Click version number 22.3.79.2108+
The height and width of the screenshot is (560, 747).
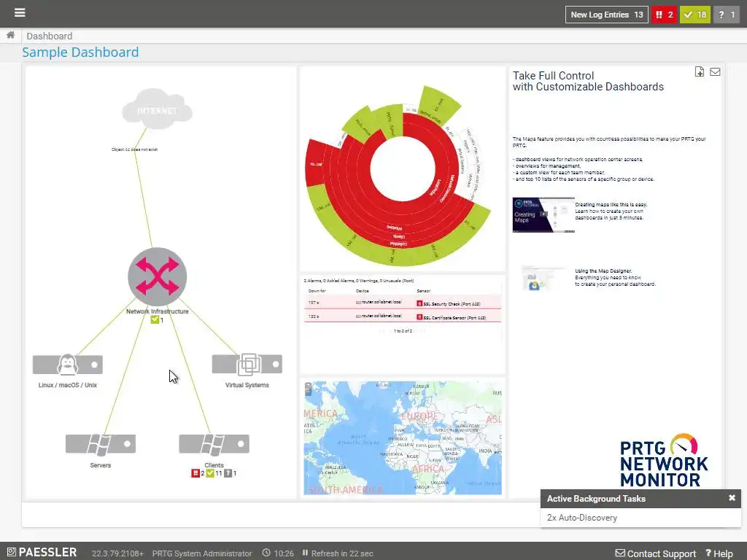click(x=117, y=553)
